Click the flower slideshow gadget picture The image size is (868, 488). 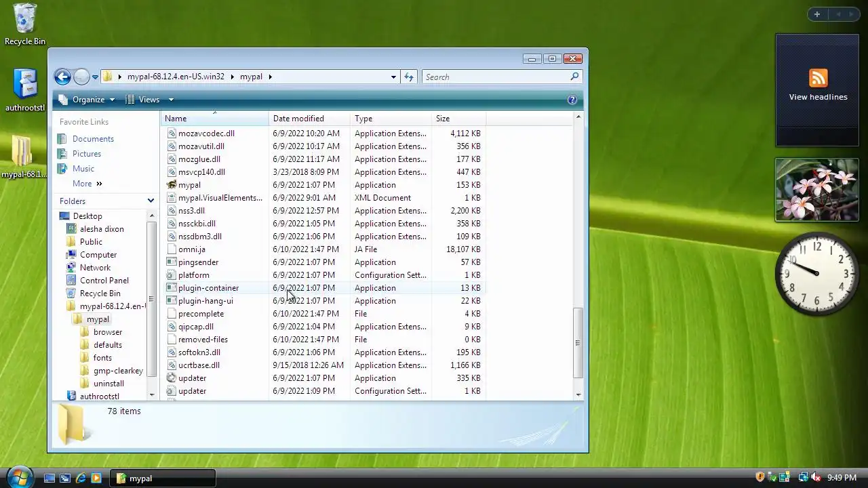816,190
